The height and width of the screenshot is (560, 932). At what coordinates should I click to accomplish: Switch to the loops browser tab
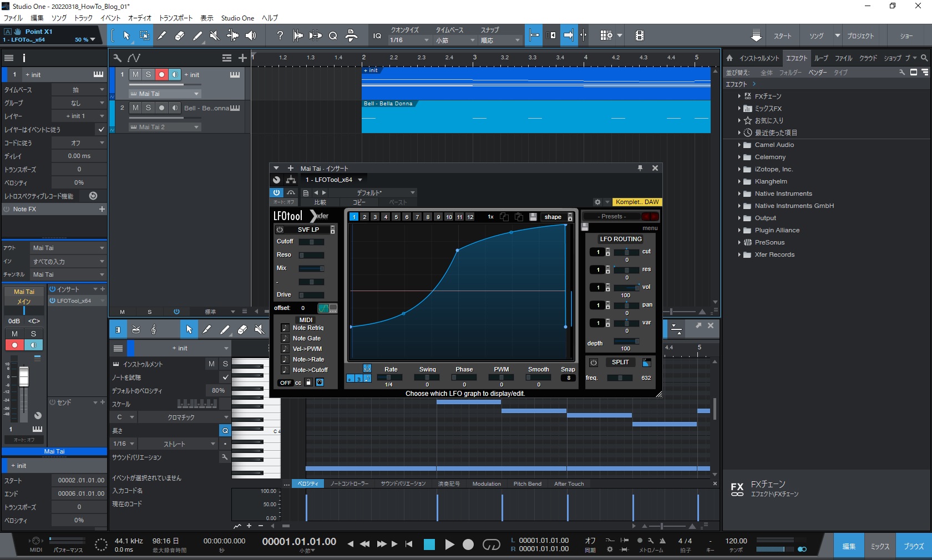tap(821, 58)
